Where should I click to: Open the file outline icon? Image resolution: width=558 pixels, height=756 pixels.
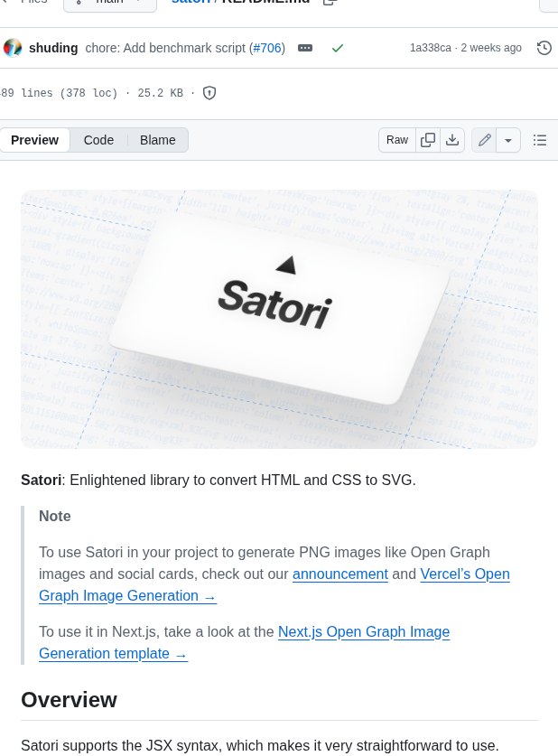[539, 140]
